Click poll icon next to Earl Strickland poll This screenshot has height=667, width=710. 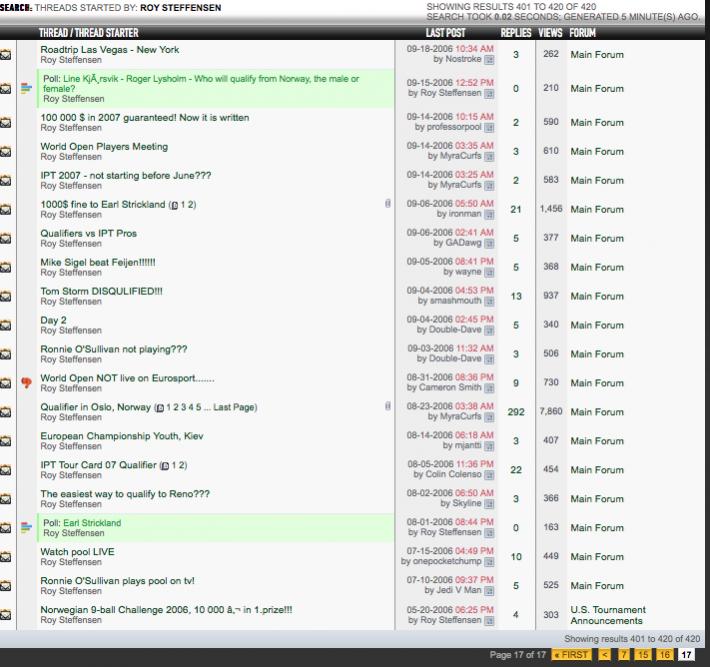[x=26, y=528]
